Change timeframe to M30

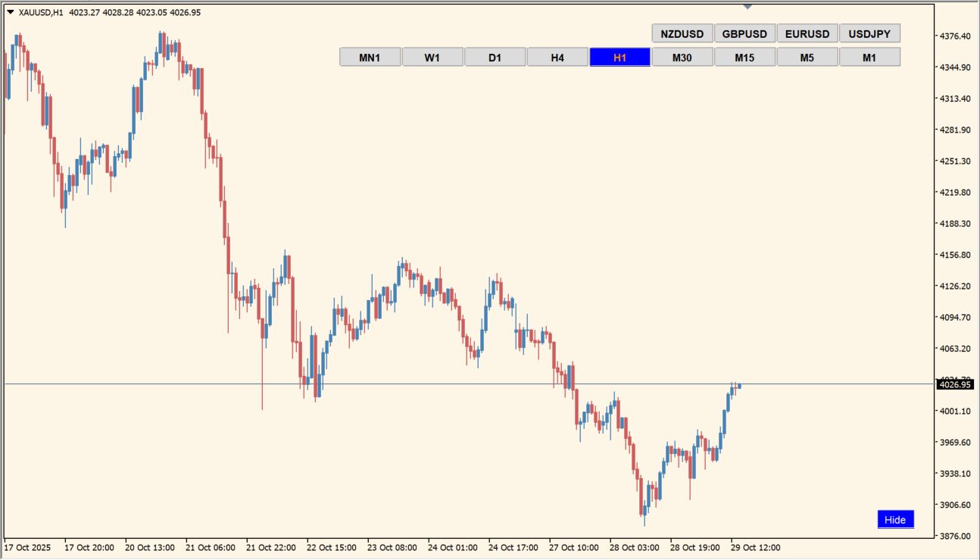pos(682,56)
